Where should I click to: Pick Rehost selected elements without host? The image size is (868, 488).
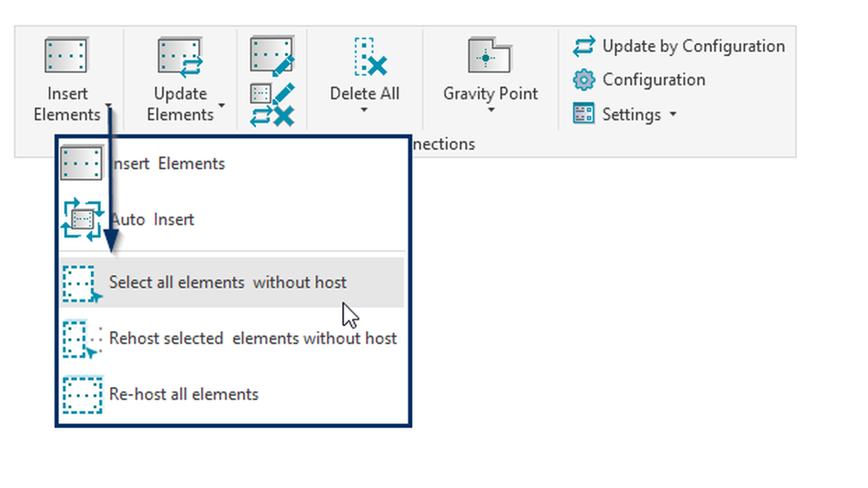tap(252, 339)
